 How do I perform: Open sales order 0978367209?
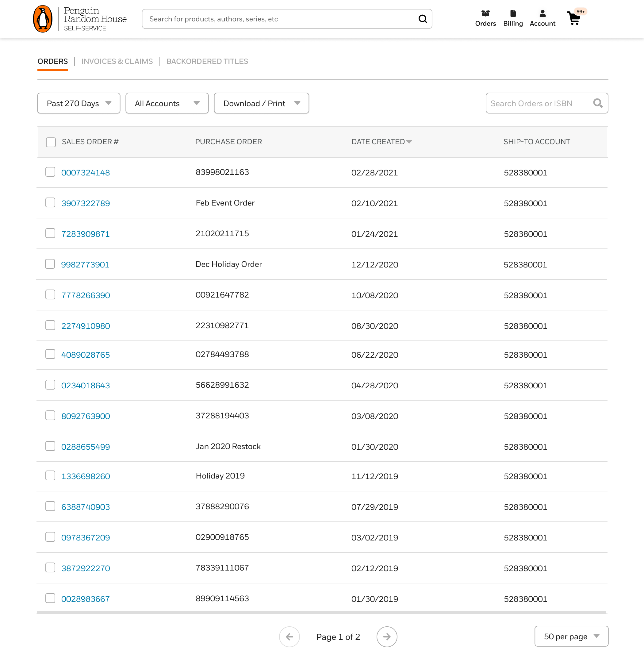coord(86,538)
